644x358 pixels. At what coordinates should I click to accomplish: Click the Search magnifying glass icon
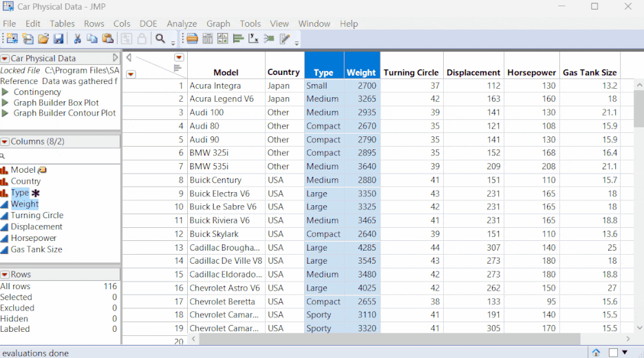coord(160,39)
